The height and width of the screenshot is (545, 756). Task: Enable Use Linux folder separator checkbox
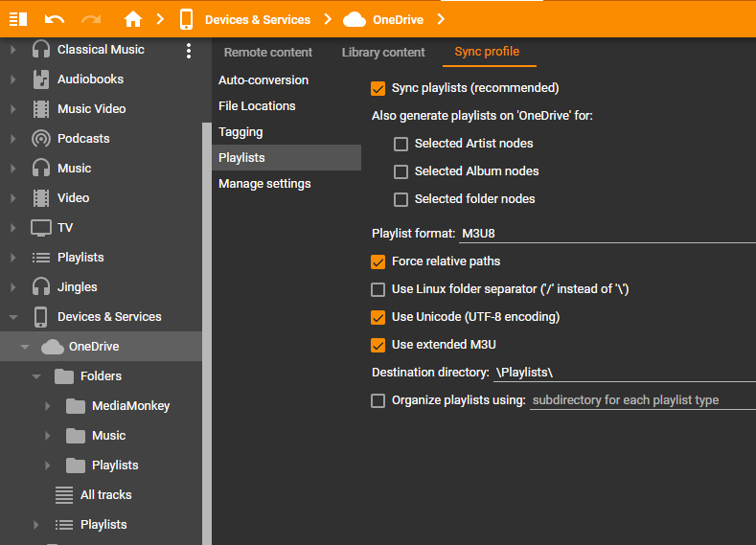378,289
